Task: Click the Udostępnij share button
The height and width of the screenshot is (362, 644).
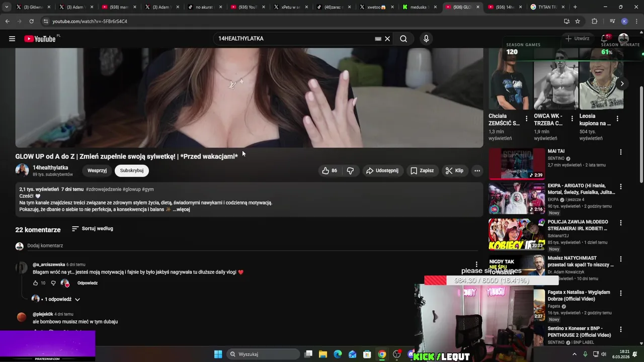Action: point(382,170)
